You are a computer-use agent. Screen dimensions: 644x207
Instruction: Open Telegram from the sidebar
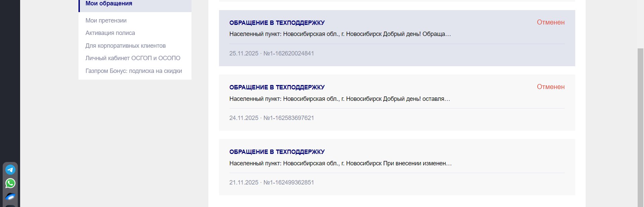10,170
